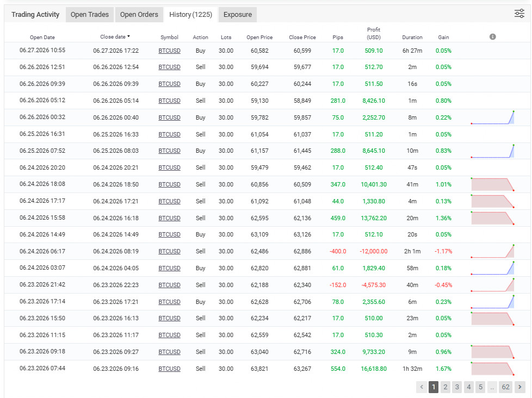Click the close price 62,886 cell
Screen dimensions: 532x398
coord(302,251)
